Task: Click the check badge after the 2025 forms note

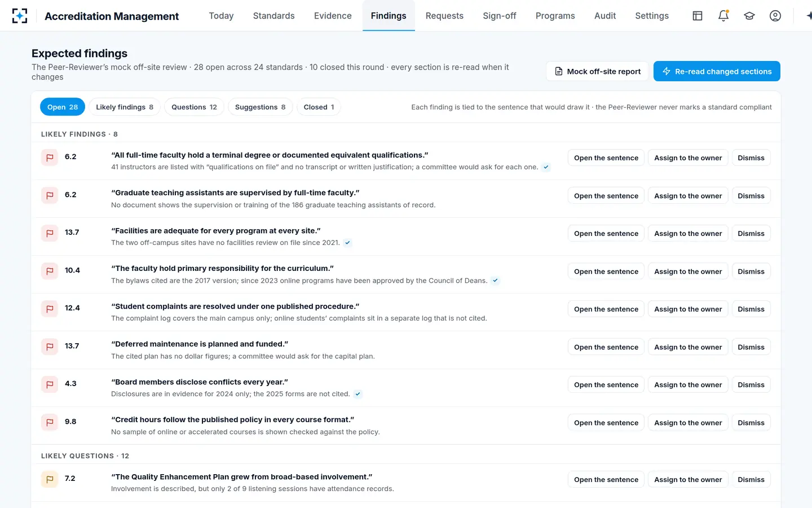Action: (x=358, y=394)
